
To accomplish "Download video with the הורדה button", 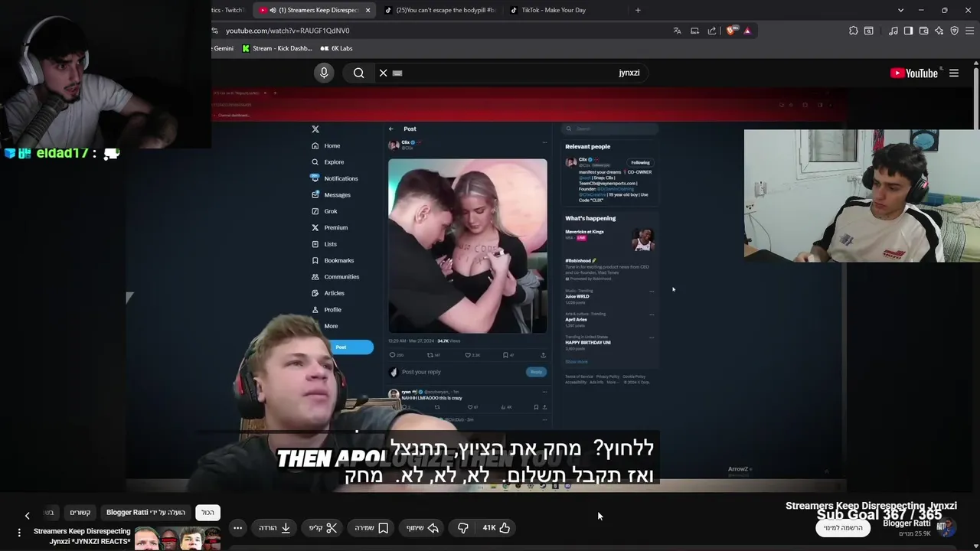I will pyautogui.click(x=275, y=527).
